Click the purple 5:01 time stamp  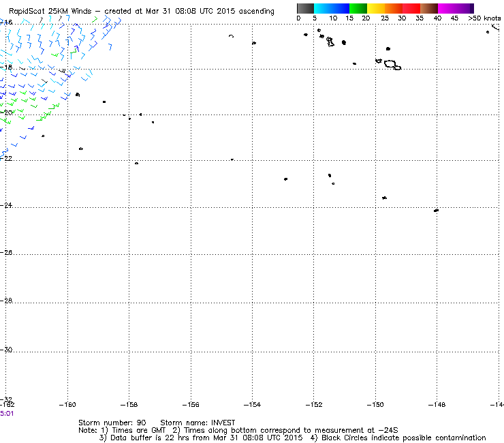[7, 414]
